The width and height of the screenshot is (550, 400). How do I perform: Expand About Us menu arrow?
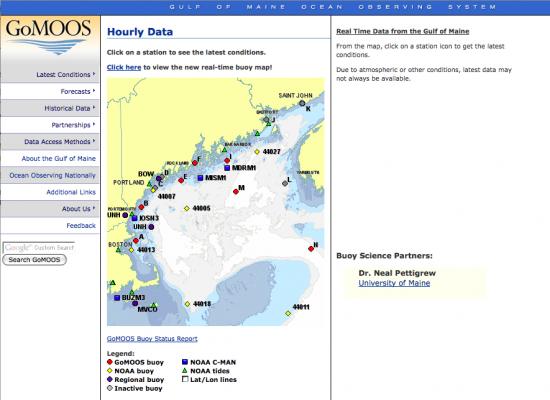tap(94, 208)
